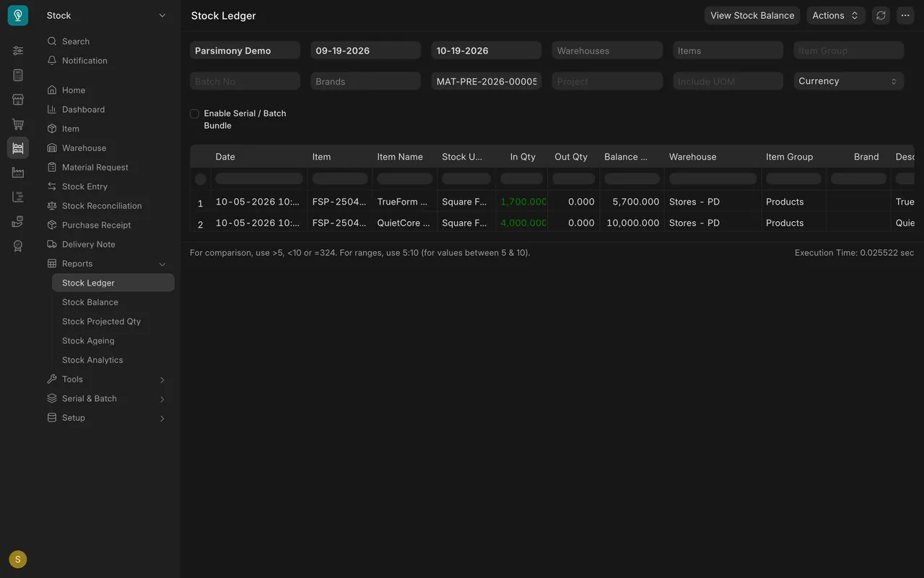The image size is (924, 578).
Task: Open the settings sliders icon in left rail
Action: click(x=18, y=51)
